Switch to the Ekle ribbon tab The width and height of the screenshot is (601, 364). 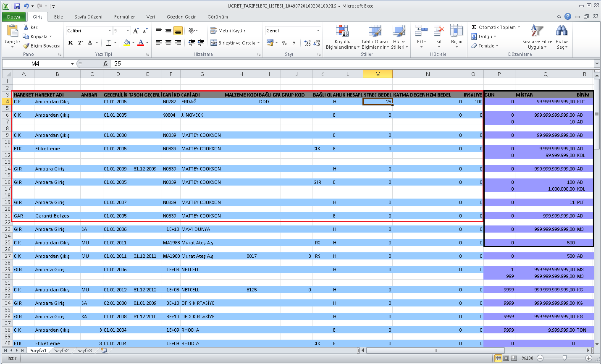tap(58, 17)
